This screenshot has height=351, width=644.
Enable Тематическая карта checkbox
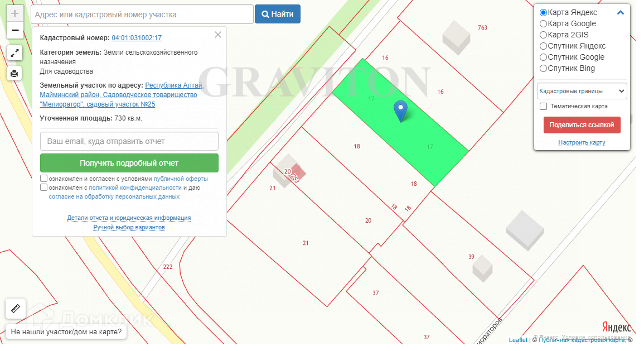(x=544, y=107)
